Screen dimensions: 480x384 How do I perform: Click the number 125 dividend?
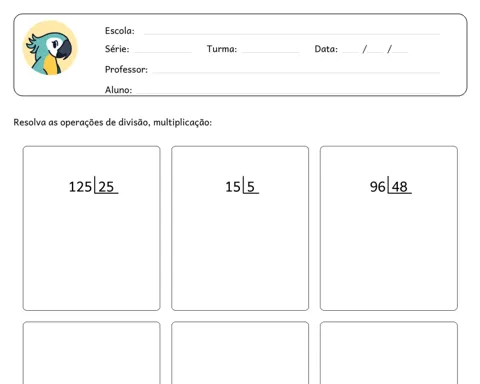coord(80,187)
